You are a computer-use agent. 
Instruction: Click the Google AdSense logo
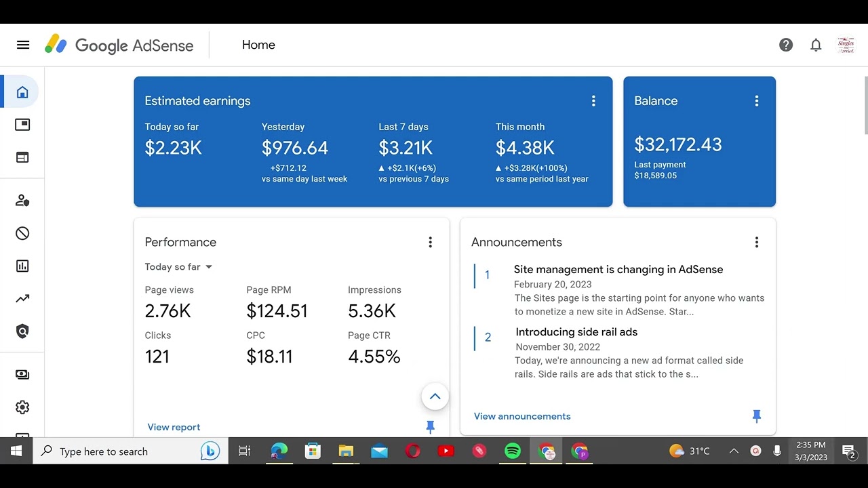point(119,45)
